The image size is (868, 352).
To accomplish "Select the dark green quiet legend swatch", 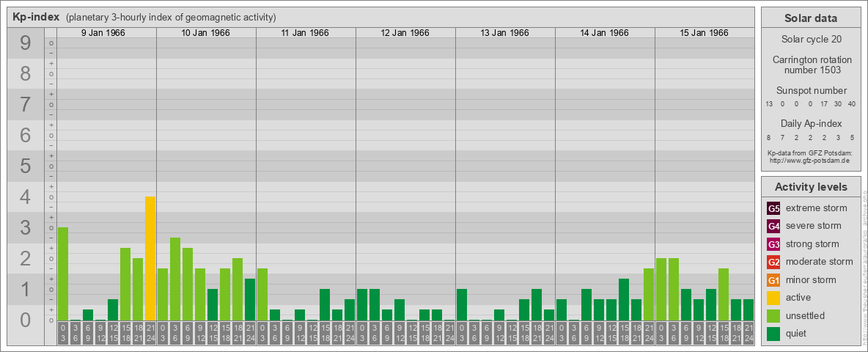I will tap(774, 333).
